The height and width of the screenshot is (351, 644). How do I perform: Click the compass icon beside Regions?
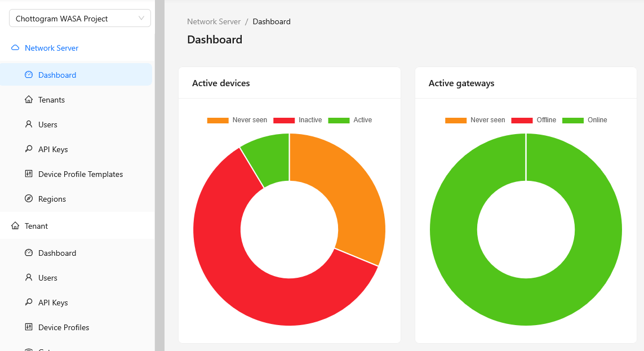coord(29,198)
